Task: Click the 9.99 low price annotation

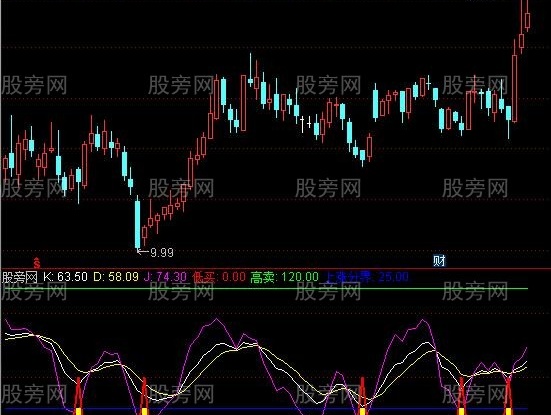Action: click(162, 252)
